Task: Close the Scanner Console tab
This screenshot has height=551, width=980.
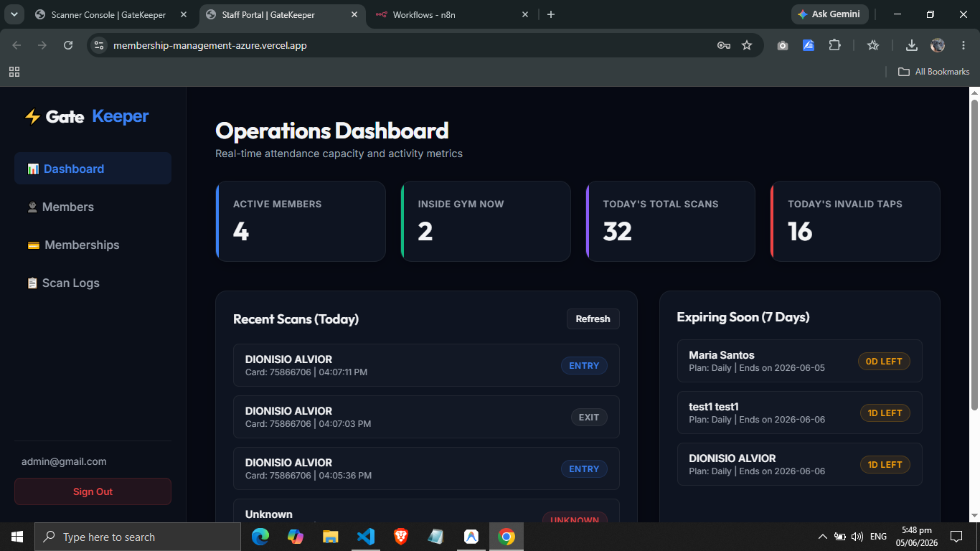Action: [x=184, y=14]
